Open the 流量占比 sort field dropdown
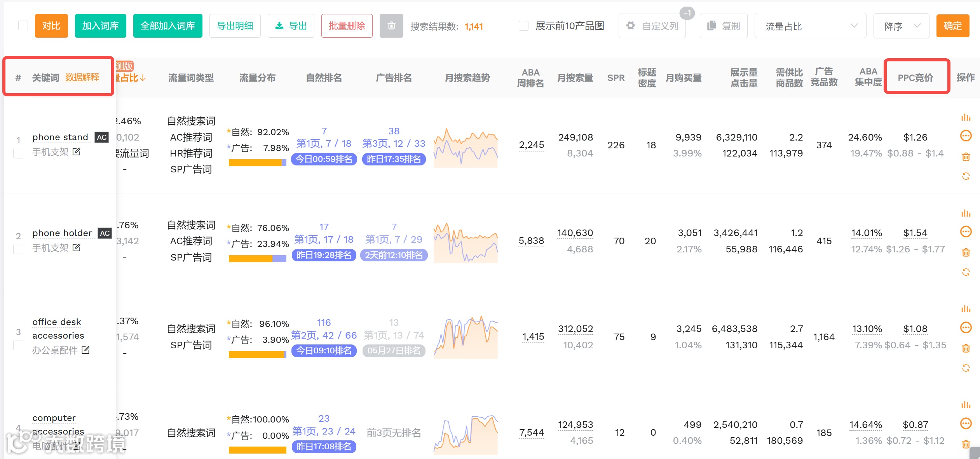This screenshot has width=980, height=459. (810, 26)
